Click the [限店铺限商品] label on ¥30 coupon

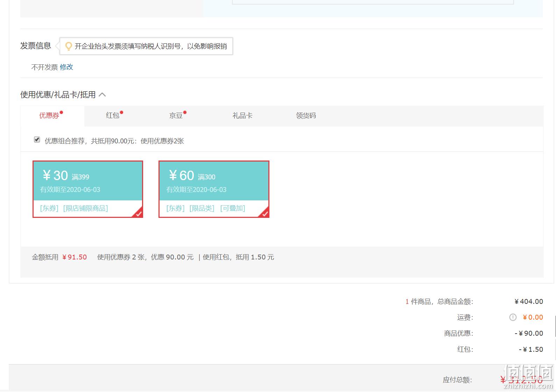click(86, 208)
